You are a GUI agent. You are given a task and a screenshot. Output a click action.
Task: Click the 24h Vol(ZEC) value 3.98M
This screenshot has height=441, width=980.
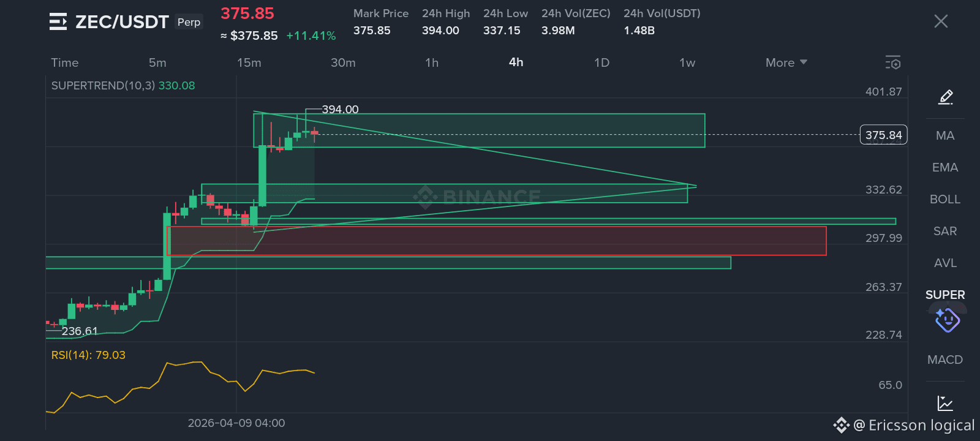[558, 31]
